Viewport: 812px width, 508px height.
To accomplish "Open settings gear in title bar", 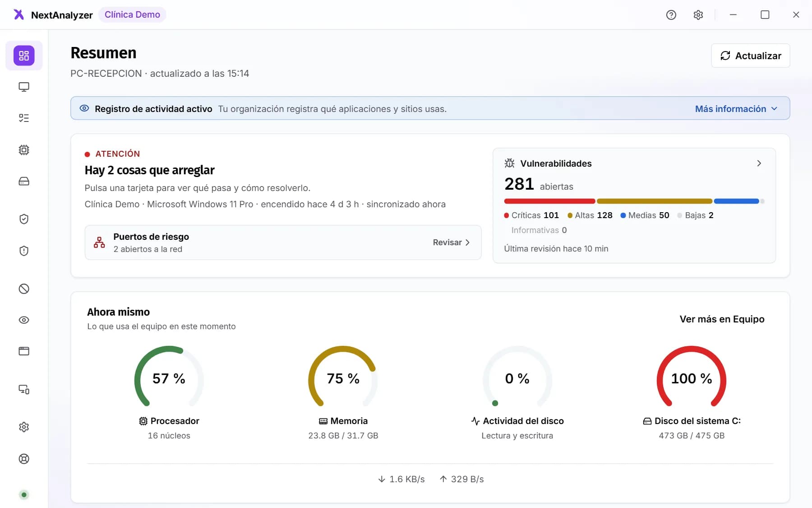I will click(x=698, y=15).
